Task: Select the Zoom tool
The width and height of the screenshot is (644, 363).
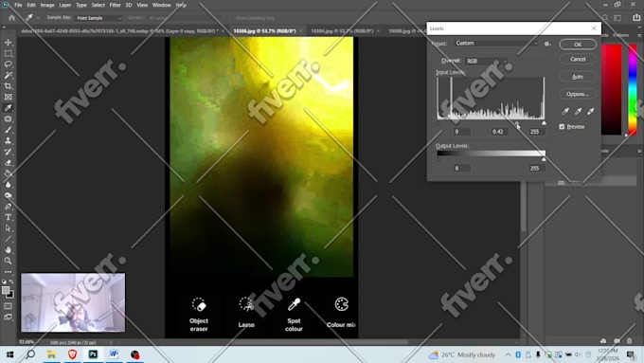Action: (x=8, y=261)
